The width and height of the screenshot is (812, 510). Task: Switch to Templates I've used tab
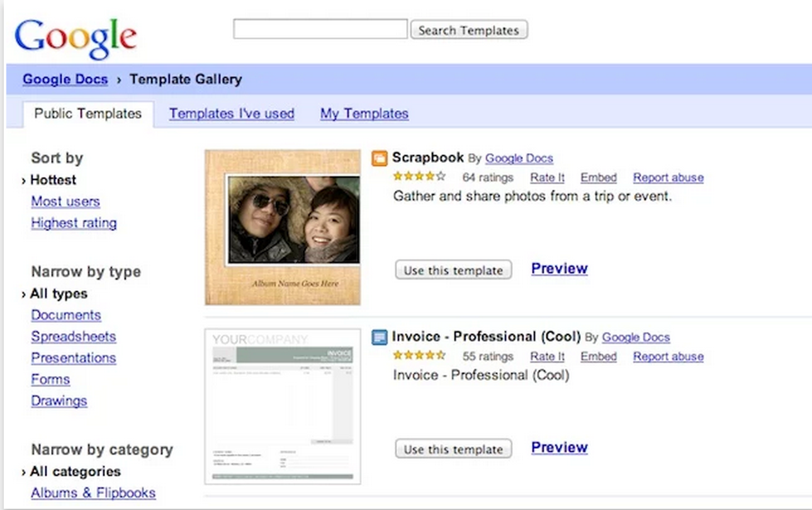(x=232, y=114)
